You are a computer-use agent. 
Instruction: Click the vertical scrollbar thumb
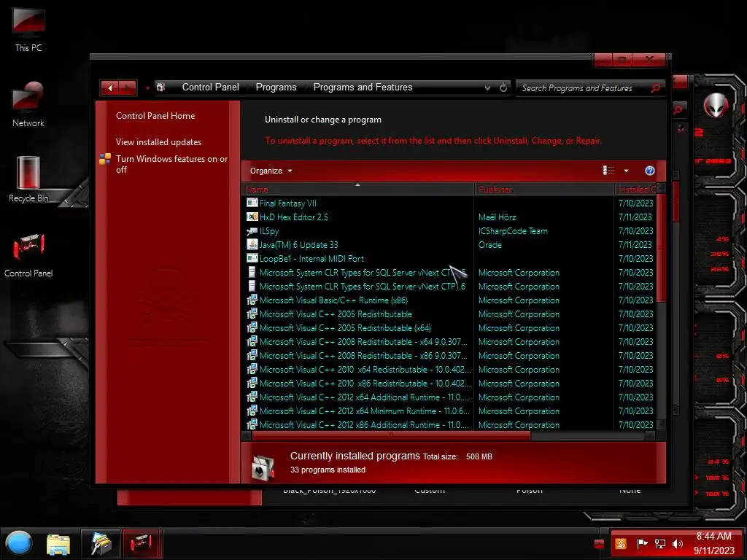click(x=661, y=248)
